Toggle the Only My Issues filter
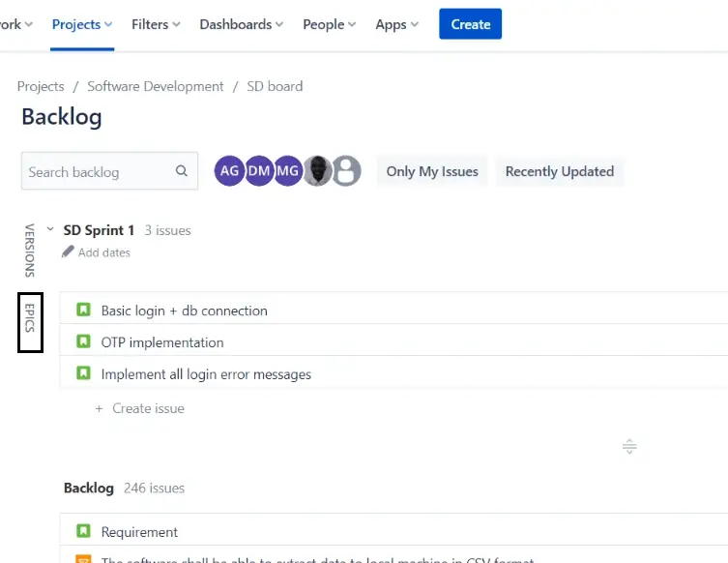The height and width of the screenshot is (563, 728). point(432,171)
